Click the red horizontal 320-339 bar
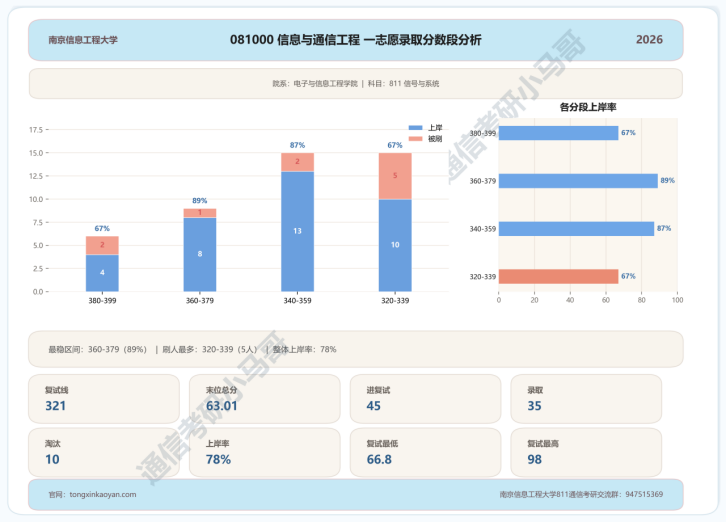Image resolution: width=726 pixels, height=522 pixels. coord(558,277)
